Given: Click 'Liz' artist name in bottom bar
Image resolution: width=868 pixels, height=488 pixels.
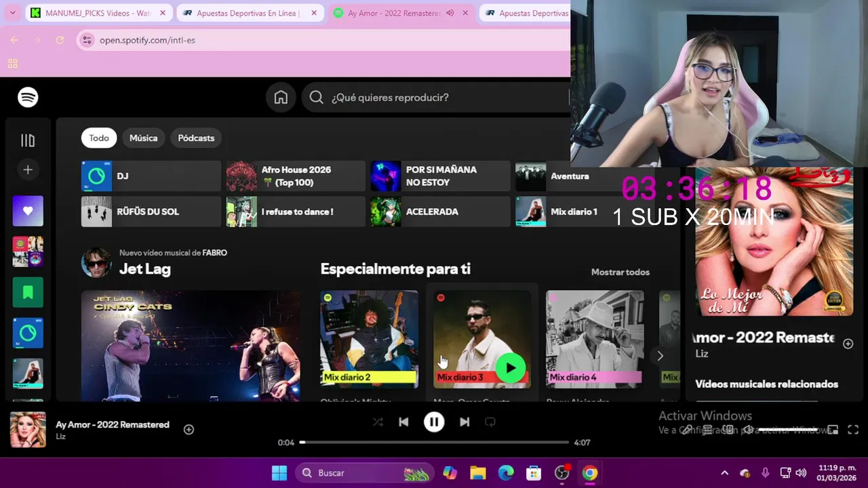Looking at the screenshot, I should (60, 436).
